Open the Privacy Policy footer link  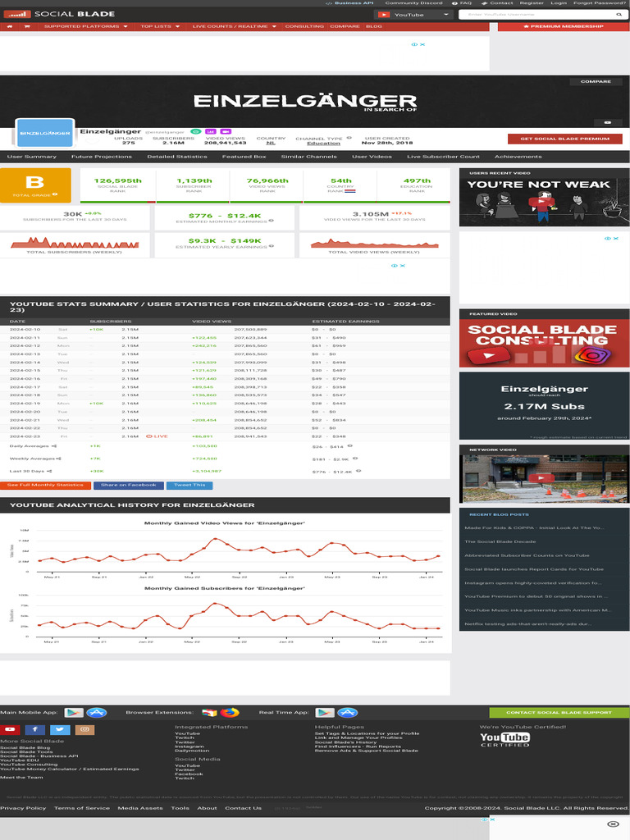[23, 808]
